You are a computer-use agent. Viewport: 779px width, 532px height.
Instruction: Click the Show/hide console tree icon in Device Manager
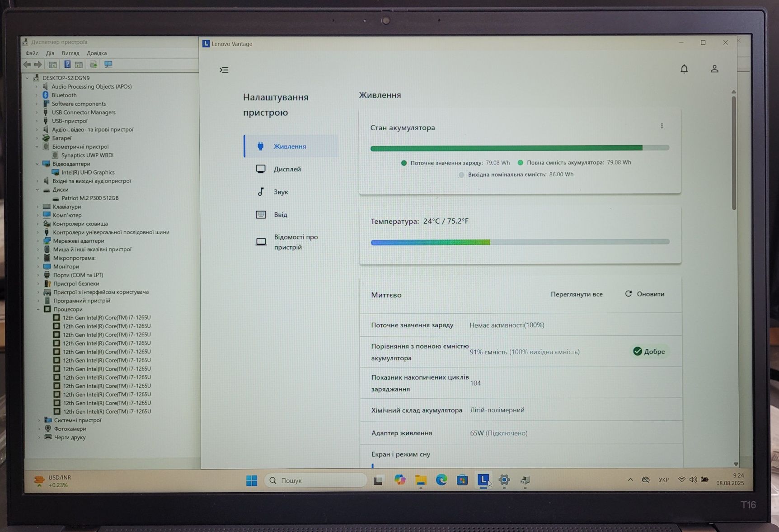tap(53, 65)
